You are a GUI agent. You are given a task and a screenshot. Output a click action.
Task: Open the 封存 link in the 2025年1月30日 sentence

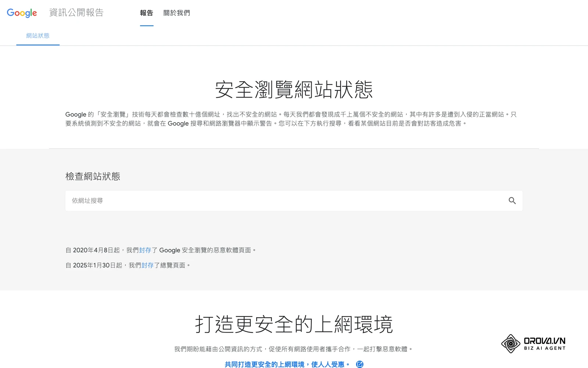[x=147, y=265]
